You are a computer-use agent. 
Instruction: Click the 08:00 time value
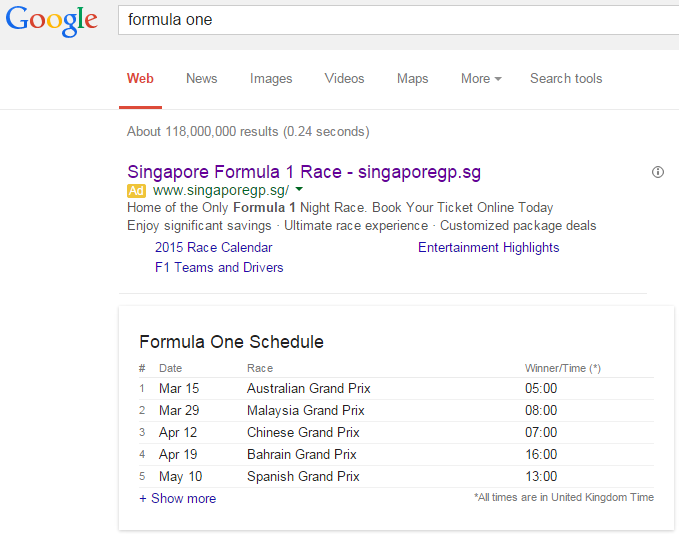(541, 410)
